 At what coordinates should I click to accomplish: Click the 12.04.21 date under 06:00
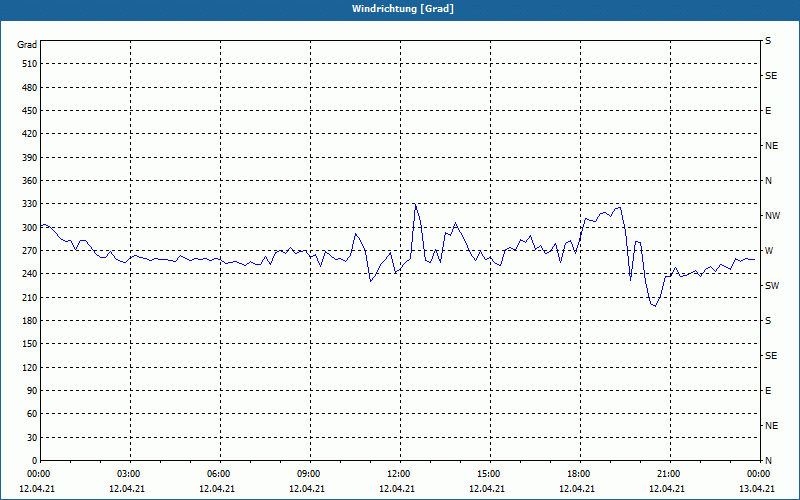pos(217,489)
